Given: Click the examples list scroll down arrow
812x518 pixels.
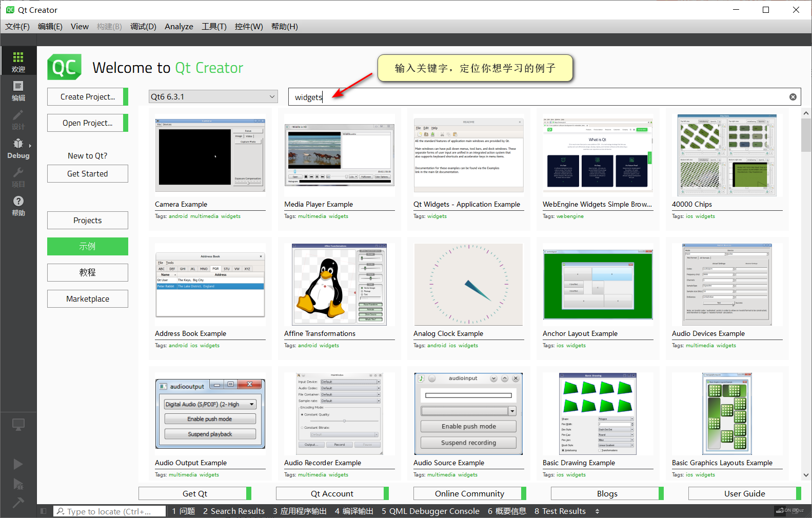Looking at the screenshot, I should tap(806, 475).
